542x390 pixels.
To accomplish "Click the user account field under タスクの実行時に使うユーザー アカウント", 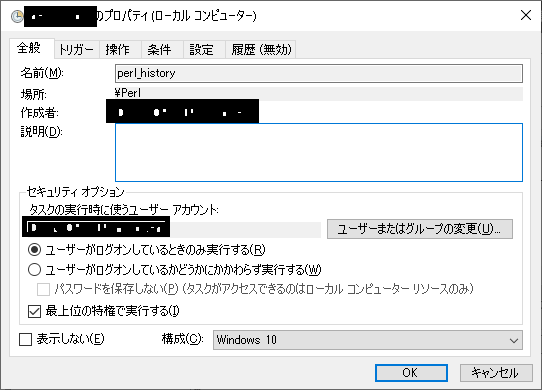I will coord(171,229).
